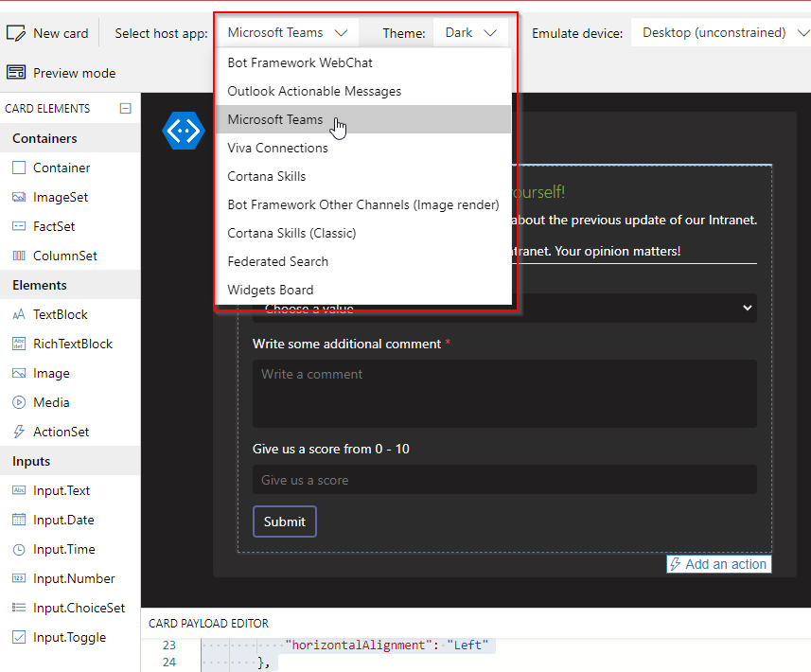Open the Emulate device dropdown
Screen dimensions: 811x672
[721, 32]
